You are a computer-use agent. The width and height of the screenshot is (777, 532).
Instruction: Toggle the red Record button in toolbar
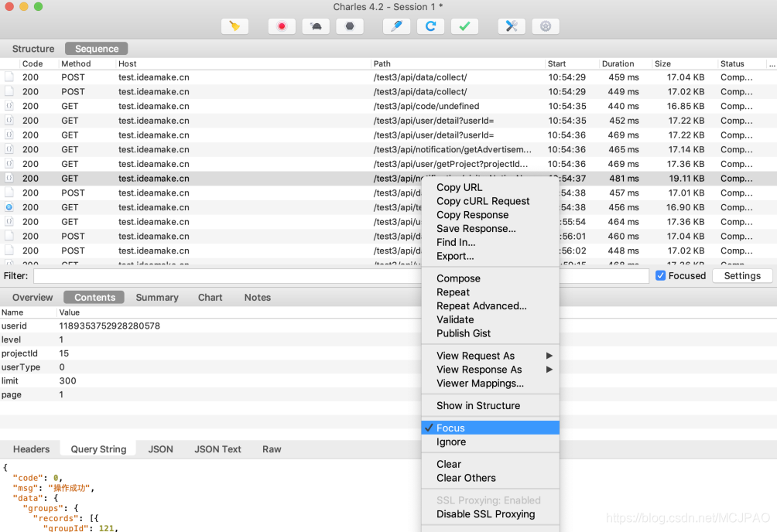click(x=282, y=26)
